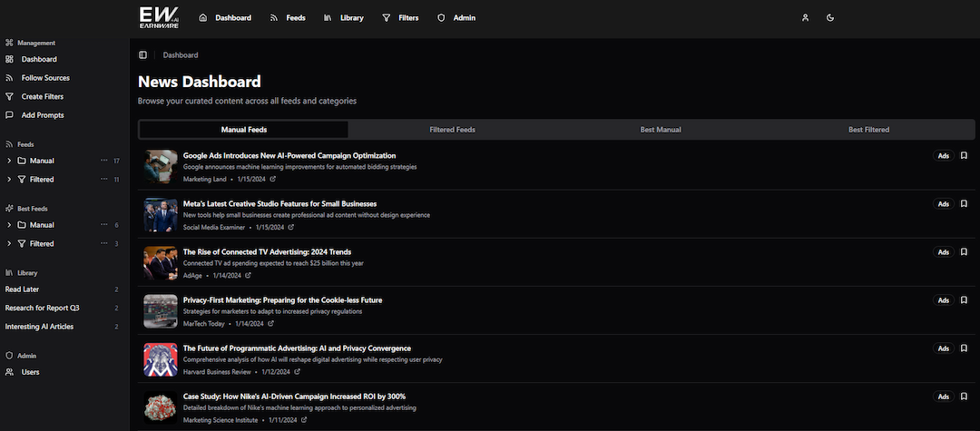Bookmark the Privacy-First Marketing article
Viewport: 980px width, 431px height.
[x=964, y=299]
